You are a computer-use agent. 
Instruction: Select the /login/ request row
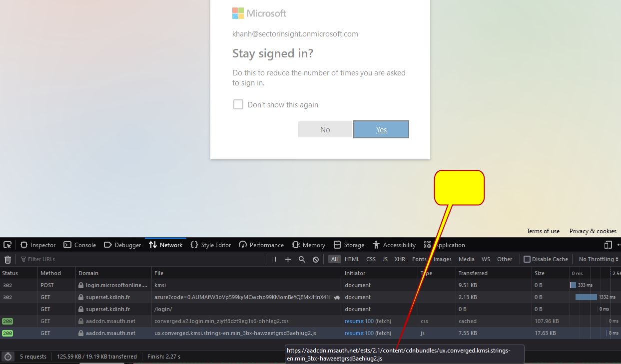click(x=310, y=309)
